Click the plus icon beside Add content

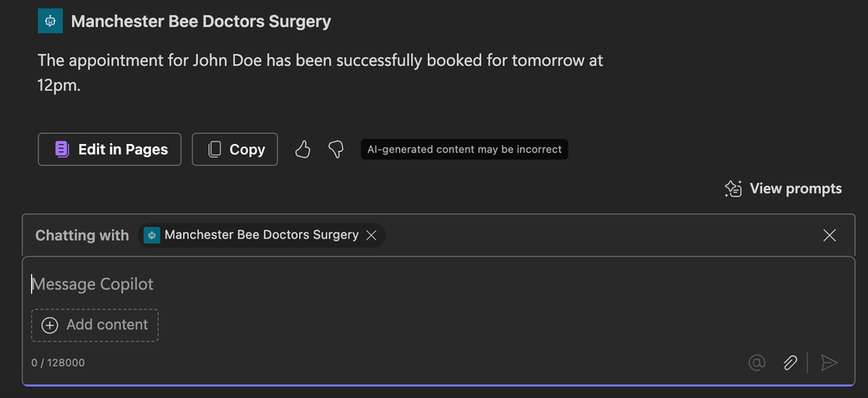tap(50, 325)
